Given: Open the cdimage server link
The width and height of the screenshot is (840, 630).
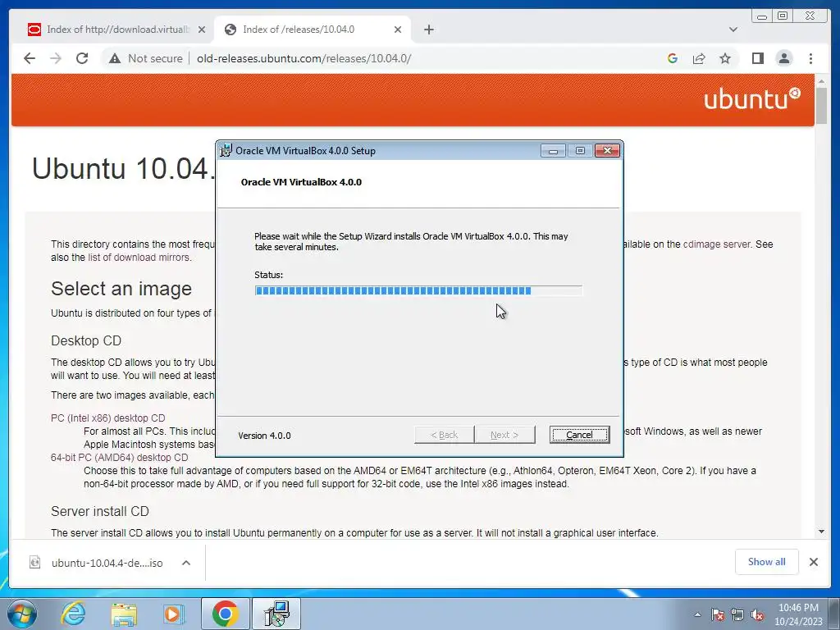Looking at the screenshot, I should pos(717,244).
